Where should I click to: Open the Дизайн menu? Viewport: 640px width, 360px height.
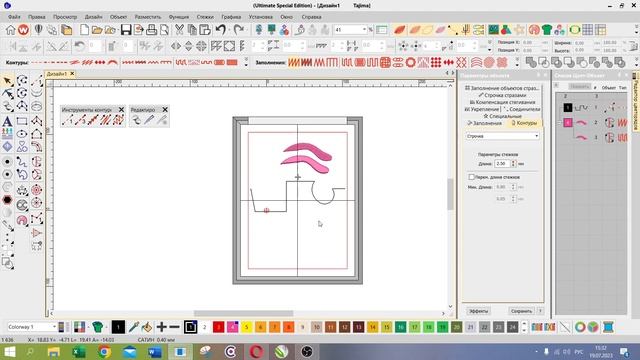click(93, 17)
